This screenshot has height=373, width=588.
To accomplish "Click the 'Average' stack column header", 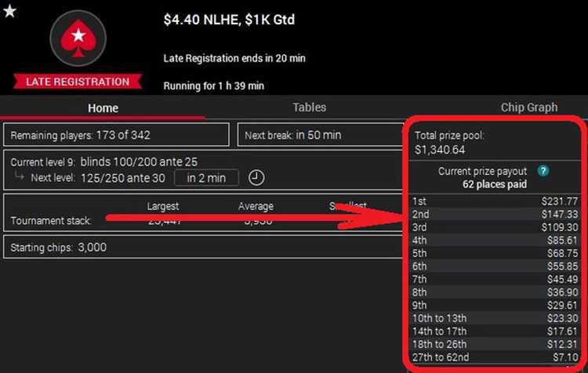I will click(x=256, y=206).
